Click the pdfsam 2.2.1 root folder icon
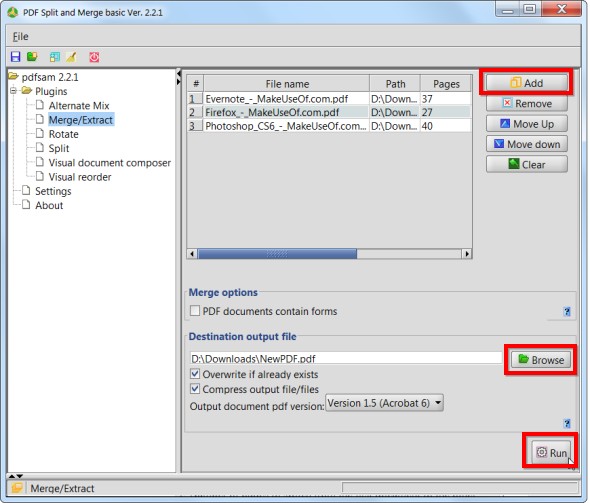The image size is (590, 503). pos(14,76)
